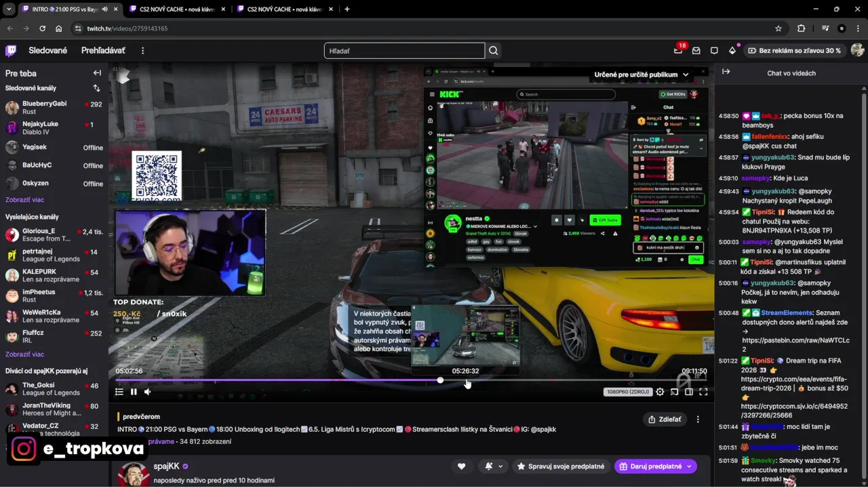Favorite the channel with heart button
868x488 pixels.
tap(462, 466)
